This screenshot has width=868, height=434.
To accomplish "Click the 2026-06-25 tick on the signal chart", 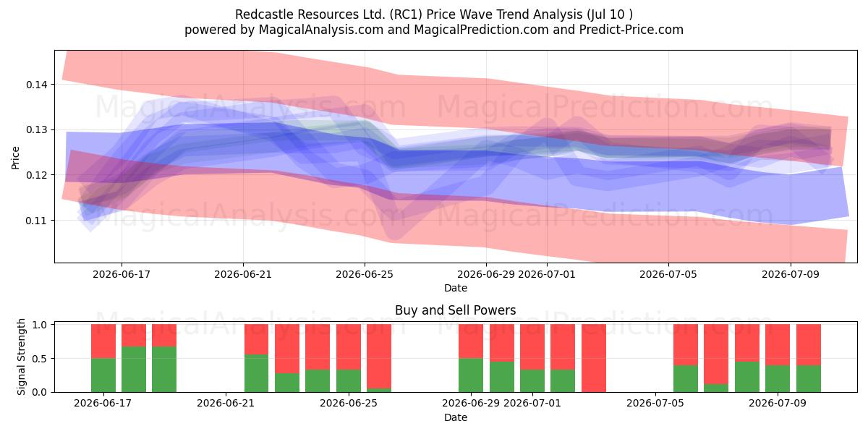I will tap(349, 404).
